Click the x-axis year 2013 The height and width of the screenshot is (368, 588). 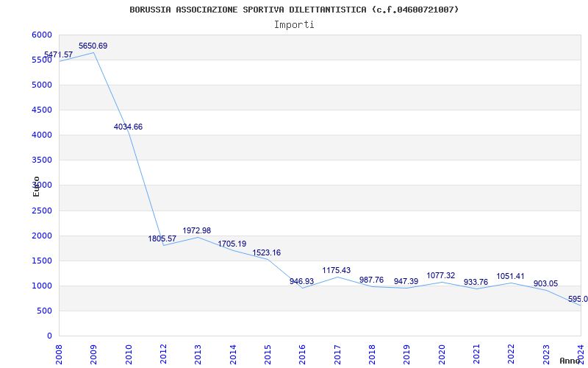[x=198, y=355]
